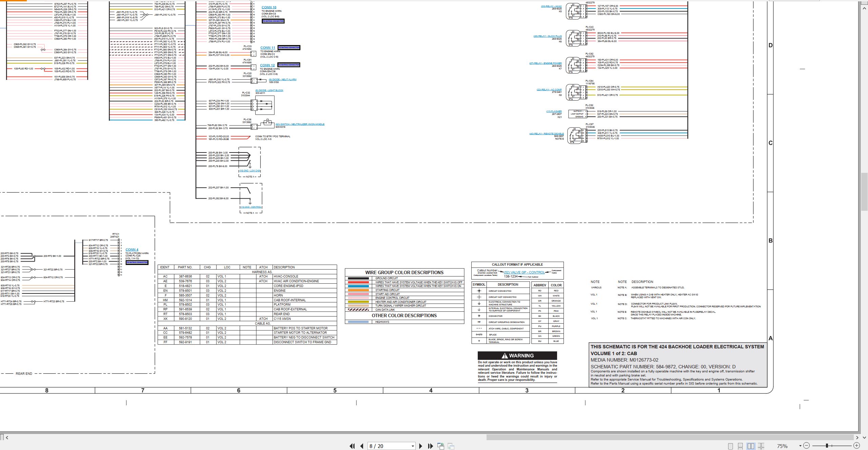This screenshot has height=450, width=868.
Task: Click the WARNING header box
Action: tap(517, 355)
